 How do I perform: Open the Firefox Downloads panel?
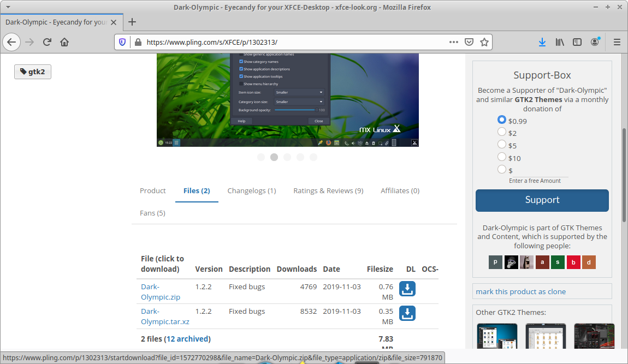click(542, 41)
